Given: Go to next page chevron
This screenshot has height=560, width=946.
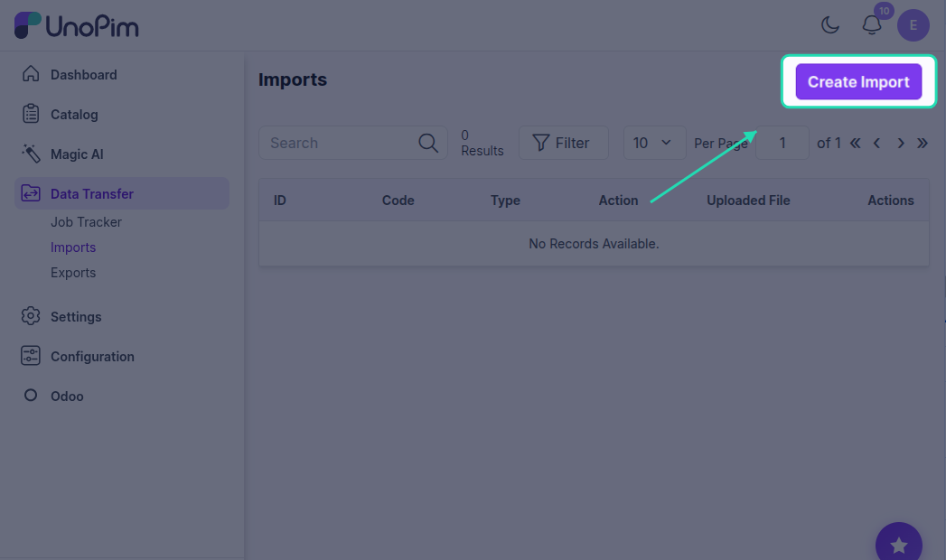Looking at the screenshot, I should click(x=900, y=143).
